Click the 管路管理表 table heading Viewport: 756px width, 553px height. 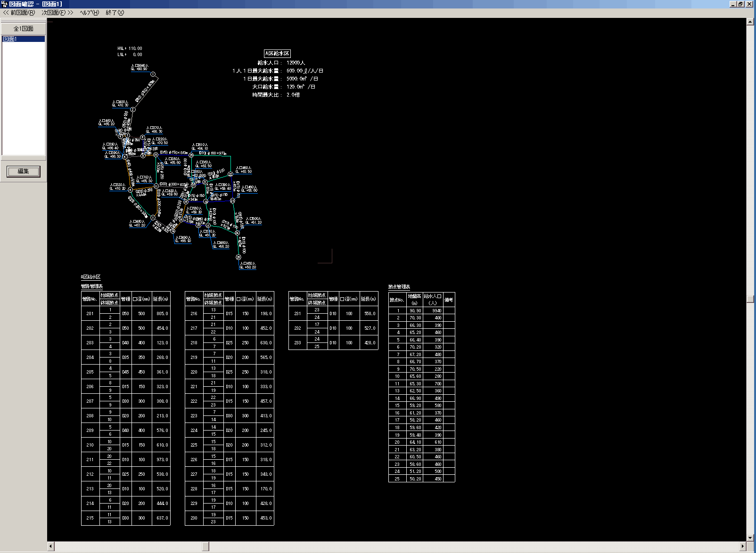tap(92, 286)
